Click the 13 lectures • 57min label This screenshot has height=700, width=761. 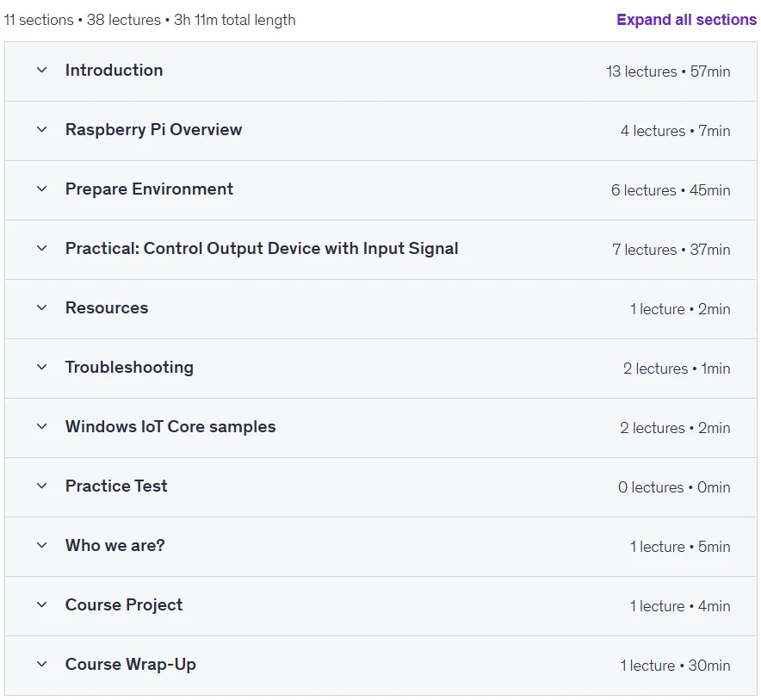coord(668,71)
